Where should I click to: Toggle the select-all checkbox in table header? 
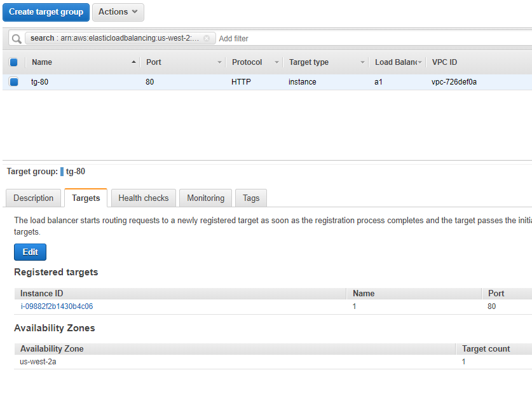tap(13, 62)
